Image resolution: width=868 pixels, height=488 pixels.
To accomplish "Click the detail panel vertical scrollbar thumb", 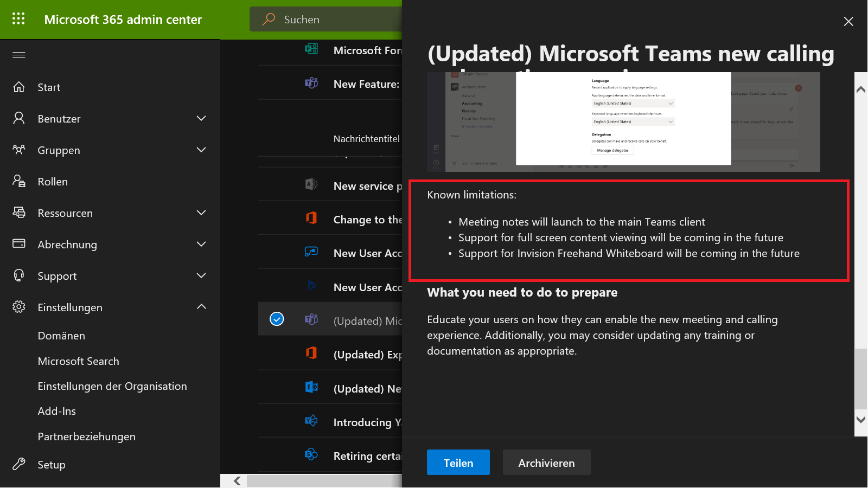I will click(861, 378).
